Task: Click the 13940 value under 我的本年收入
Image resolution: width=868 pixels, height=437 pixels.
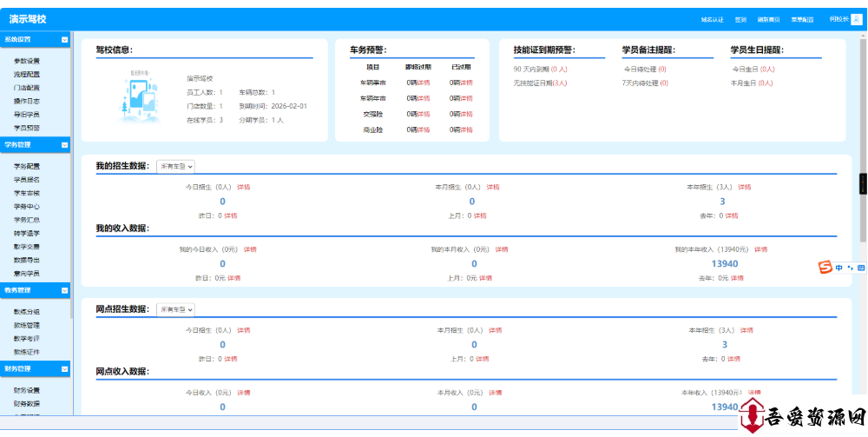Action: (x=725, y=264)
